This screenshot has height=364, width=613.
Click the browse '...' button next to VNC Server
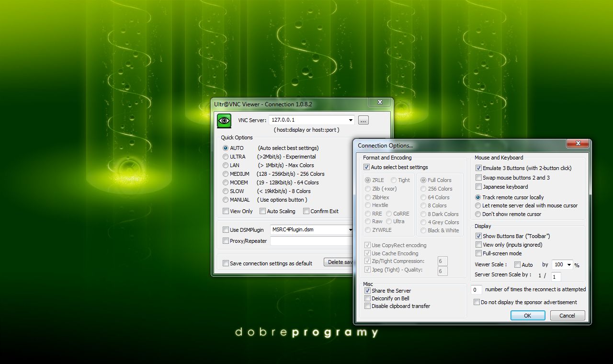tap(363, 120)
